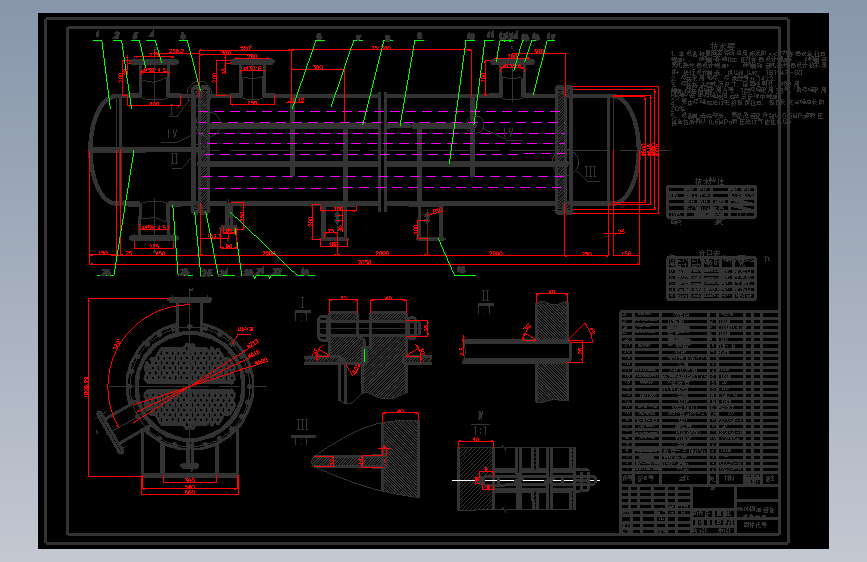Click the 220° angle dimension
The height and width of the screenshot is (562, 867).
click(117, 344)
